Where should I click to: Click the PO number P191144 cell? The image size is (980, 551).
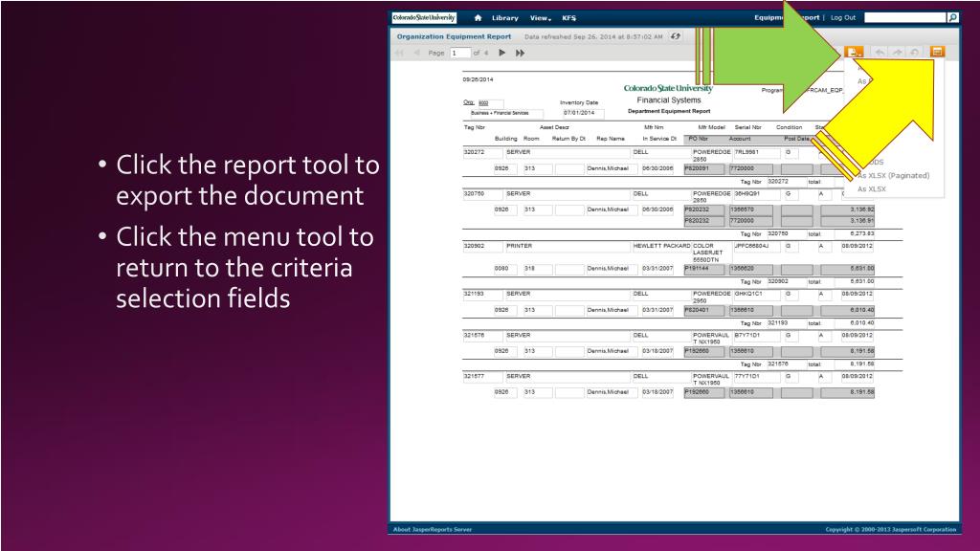pyautogui.click(x=704, y=269)
